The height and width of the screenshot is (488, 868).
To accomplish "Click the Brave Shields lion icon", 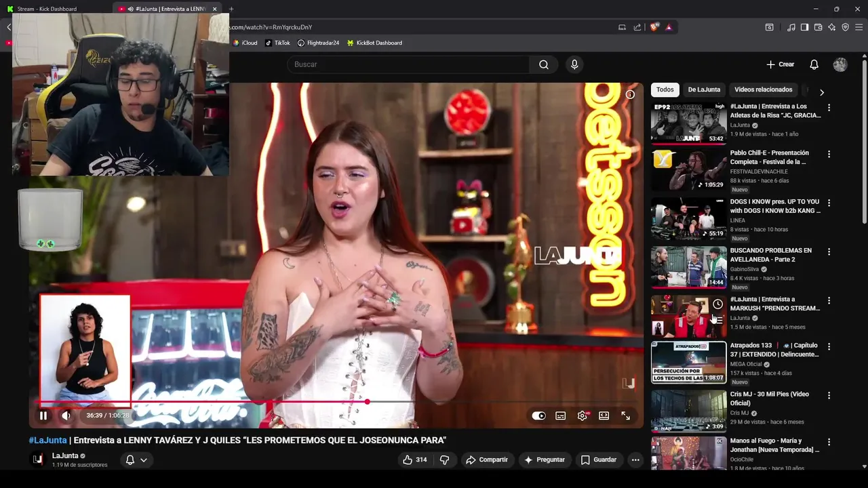I will (654, 27).
